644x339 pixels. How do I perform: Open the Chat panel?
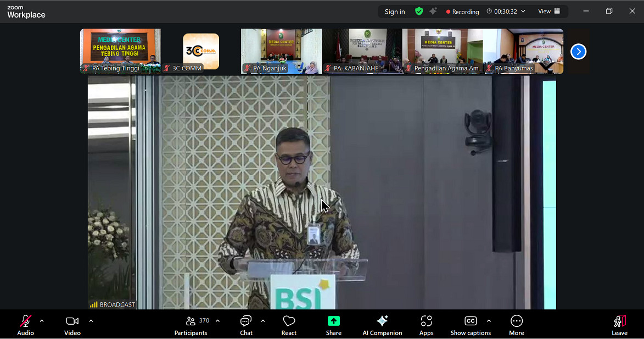pos(246,325)
